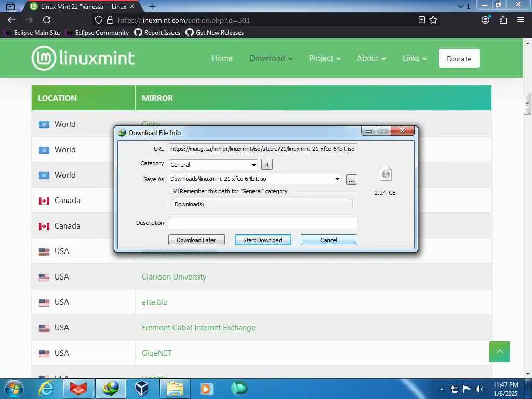Click the Start Download button

click(x=262, y=240)
